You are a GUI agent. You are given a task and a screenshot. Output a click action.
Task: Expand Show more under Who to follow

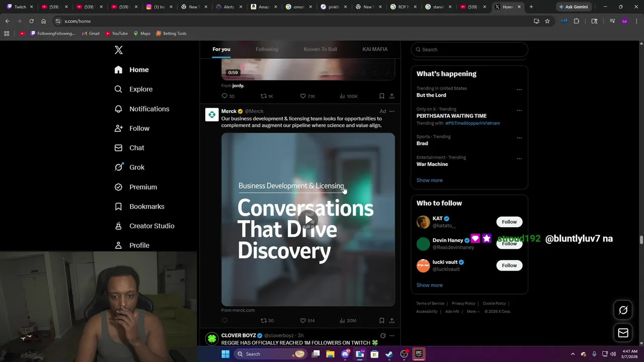point(429,285)
